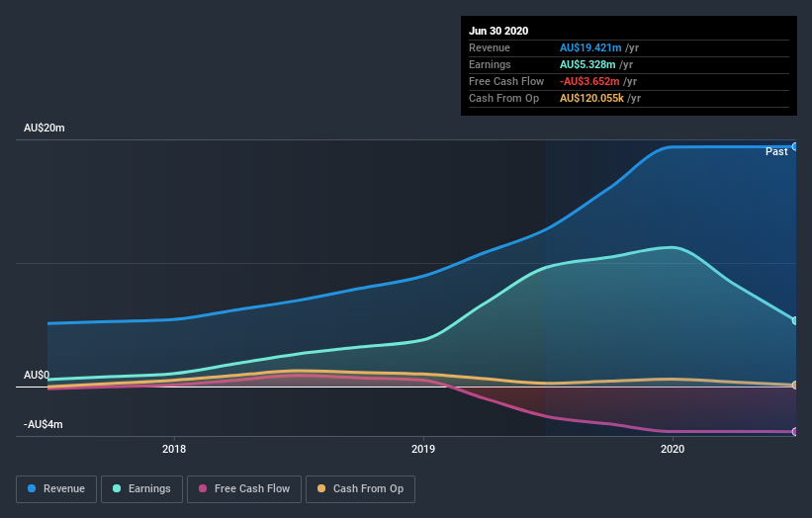Click the AU$5.328m earnings value
The height and width of the screenshot is (518, 812).
pyautogui.click(x=587, y=64)
